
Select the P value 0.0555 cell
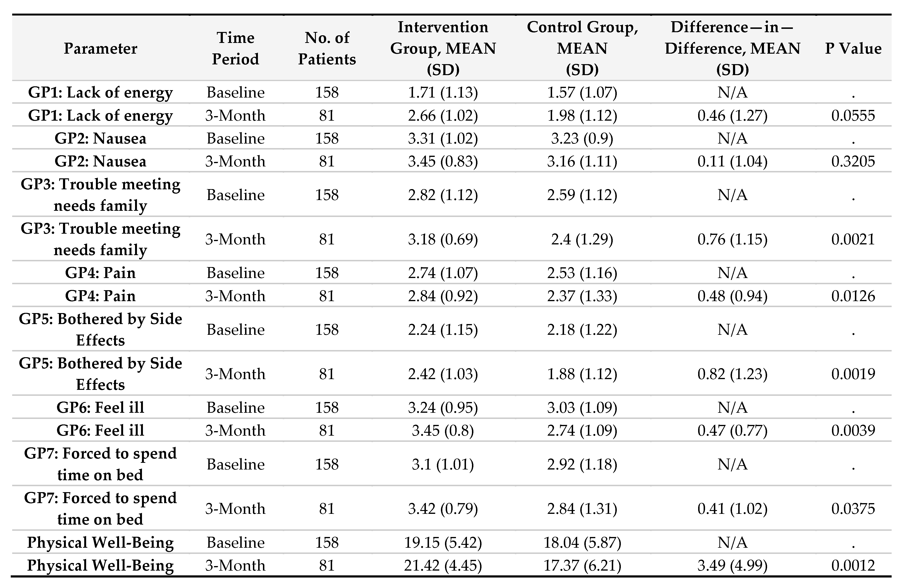[853, 116]
